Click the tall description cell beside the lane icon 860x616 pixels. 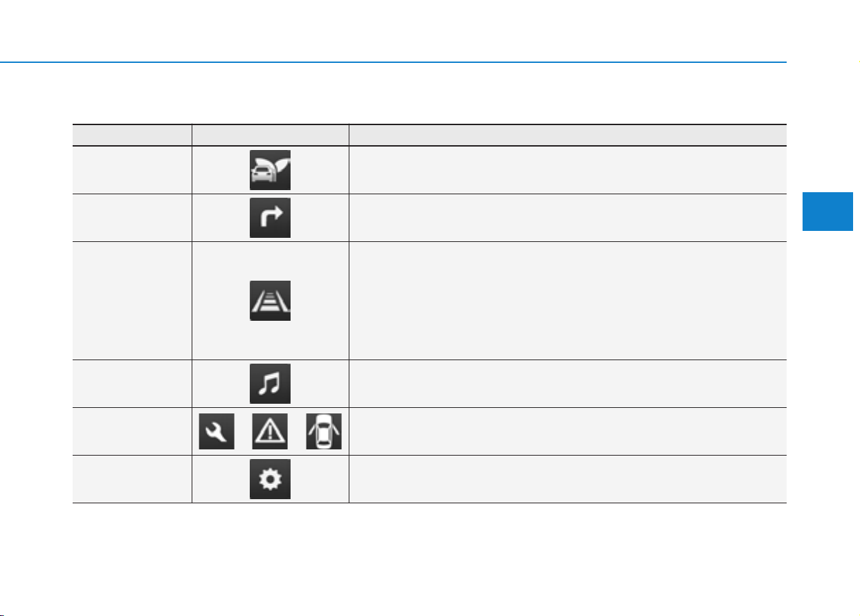[x=567, y=301]
